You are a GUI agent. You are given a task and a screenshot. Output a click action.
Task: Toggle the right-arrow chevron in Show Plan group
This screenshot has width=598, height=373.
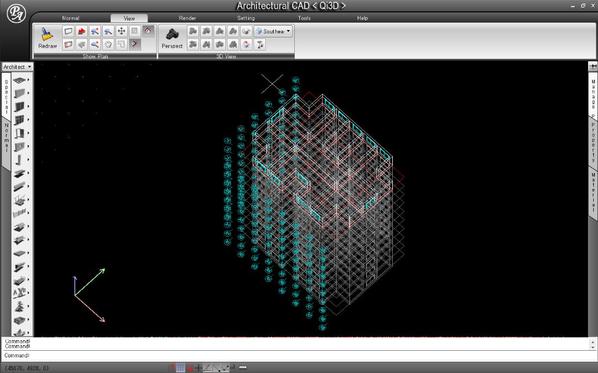click(x=134, y=44)
